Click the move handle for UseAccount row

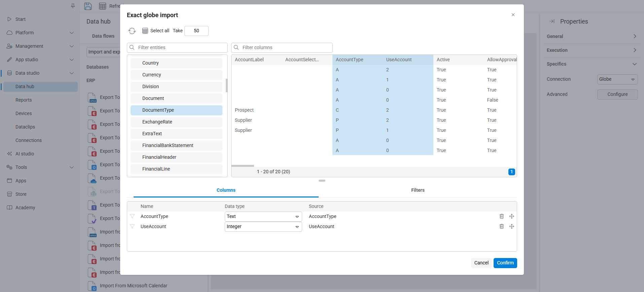[x=511, y=226]
